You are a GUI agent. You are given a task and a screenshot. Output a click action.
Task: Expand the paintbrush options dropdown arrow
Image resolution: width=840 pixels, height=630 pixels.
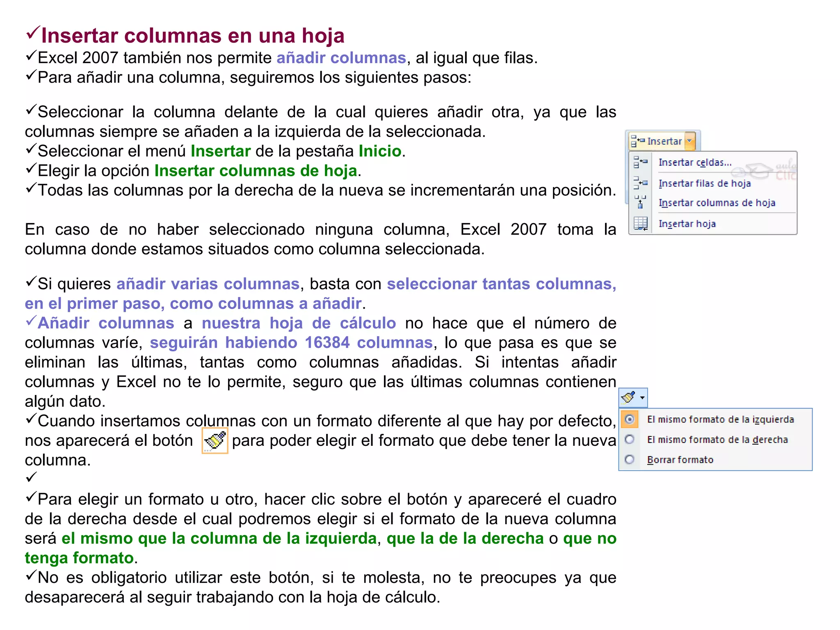tap(642, 397)
